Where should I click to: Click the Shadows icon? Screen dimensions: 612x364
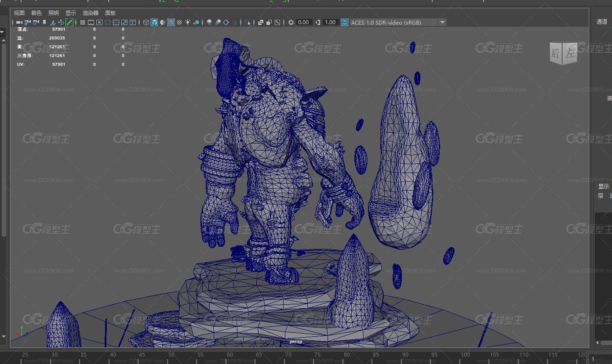[x=197, y=22]
